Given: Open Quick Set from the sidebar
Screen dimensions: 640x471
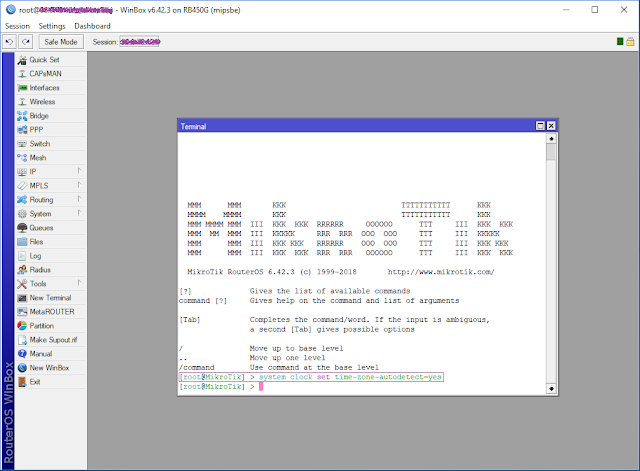Looking at the screenshot, I should (x=51, y=60).
